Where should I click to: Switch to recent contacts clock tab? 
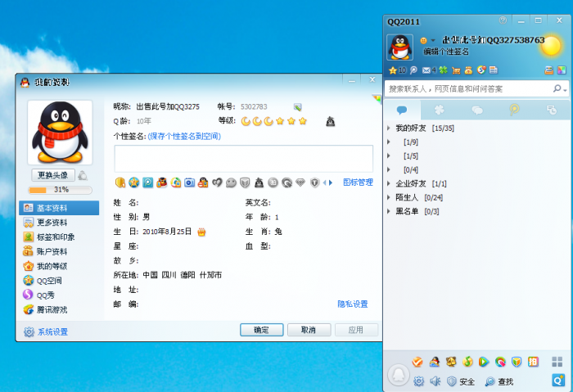(x=552, y=110)
